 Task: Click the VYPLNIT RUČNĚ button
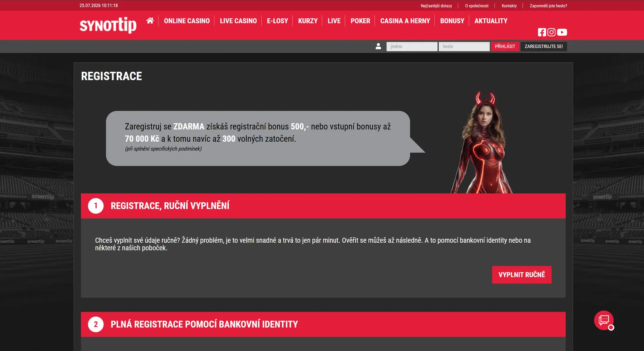[522, 275]
